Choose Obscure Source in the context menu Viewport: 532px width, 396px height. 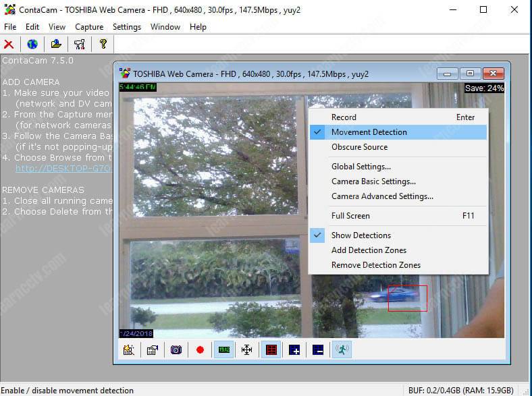pos(359,147)
